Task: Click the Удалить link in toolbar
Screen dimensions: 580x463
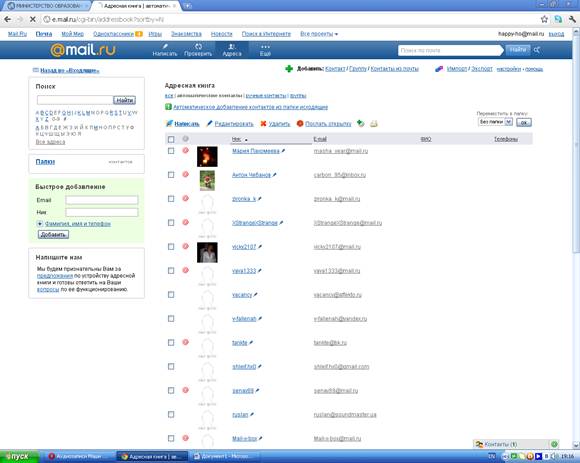Action: [279, 124]
